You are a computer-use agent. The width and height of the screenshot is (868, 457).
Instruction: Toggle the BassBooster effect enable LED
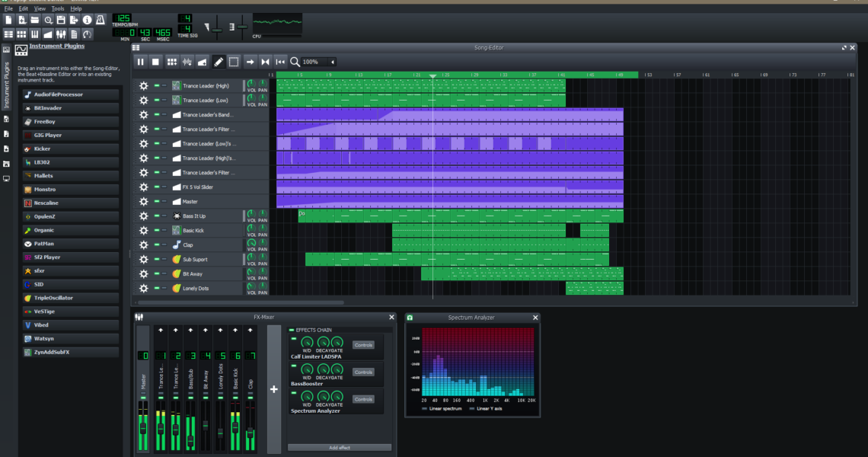click(293, 365)
